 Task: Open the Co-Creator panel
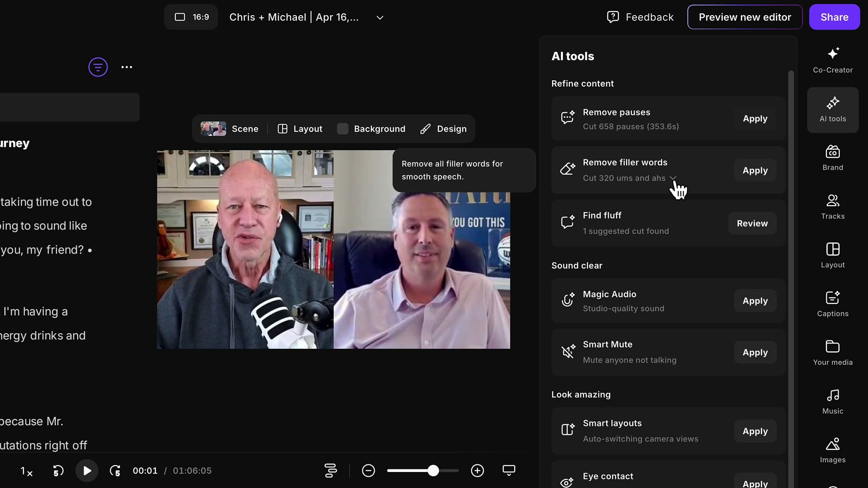pos(832,60)
